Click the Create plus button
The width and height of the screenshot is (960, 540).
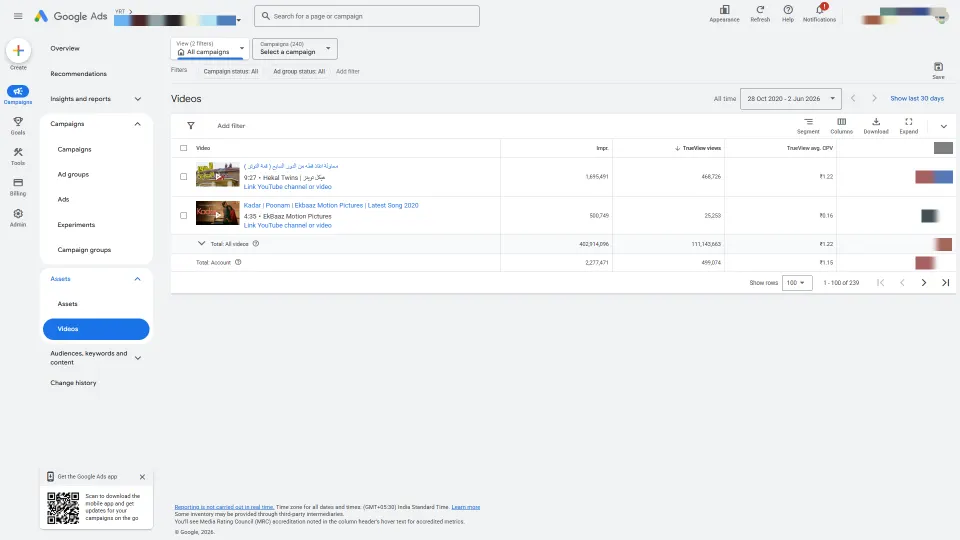(18, 51)
